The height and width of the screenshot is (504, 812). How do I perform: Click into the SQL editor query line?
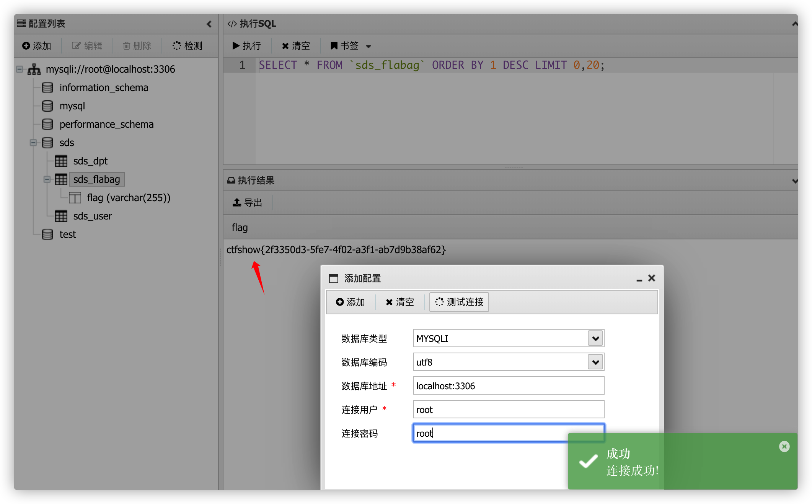(x=432, y=65)
